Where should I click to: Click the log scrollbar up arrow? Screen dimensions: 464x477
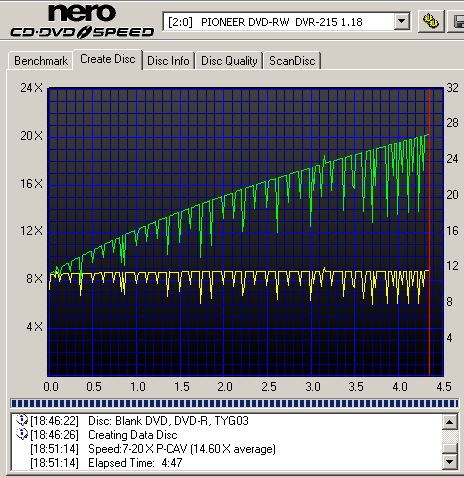tap(449, 422)
